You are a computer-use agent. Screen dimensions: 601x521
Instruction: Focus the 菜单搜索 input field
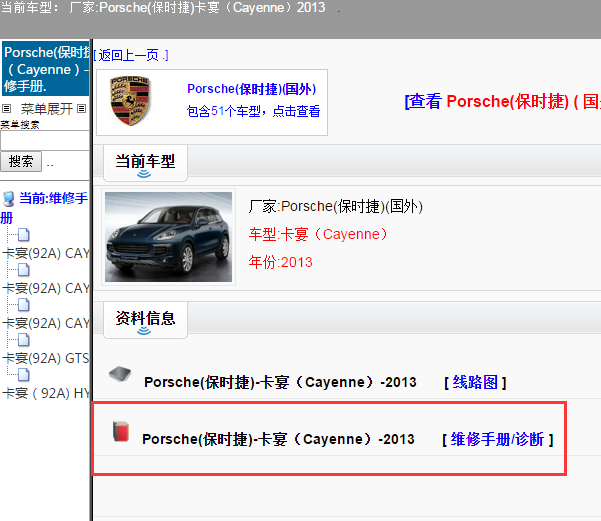click(x=45, y=140)
